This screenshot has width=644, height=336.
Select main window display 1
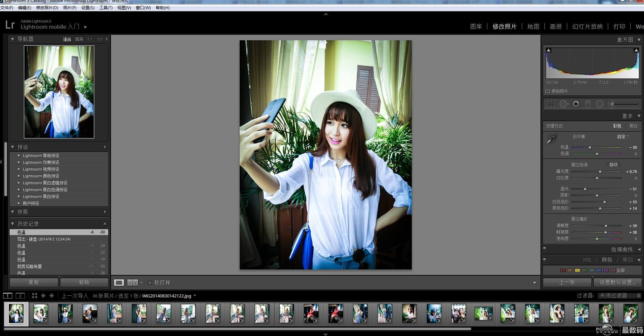point(8,296)
